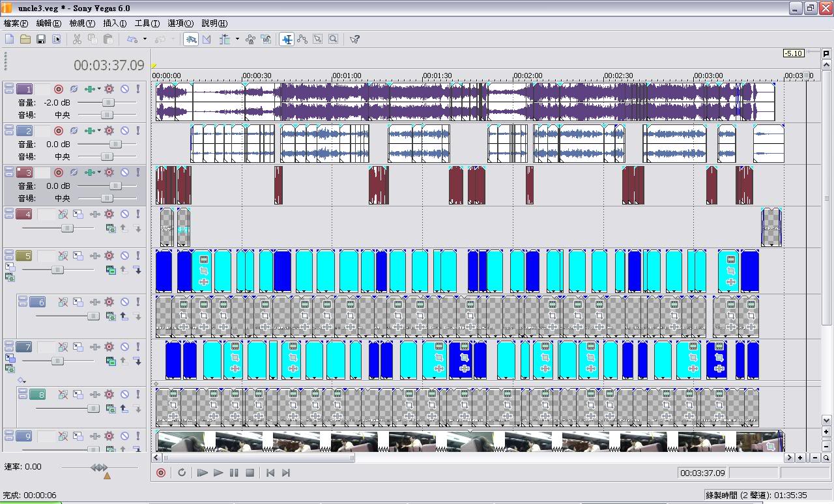The image size is (834, 504).
Task: Select the Selection edit tool
Action: 318,39
